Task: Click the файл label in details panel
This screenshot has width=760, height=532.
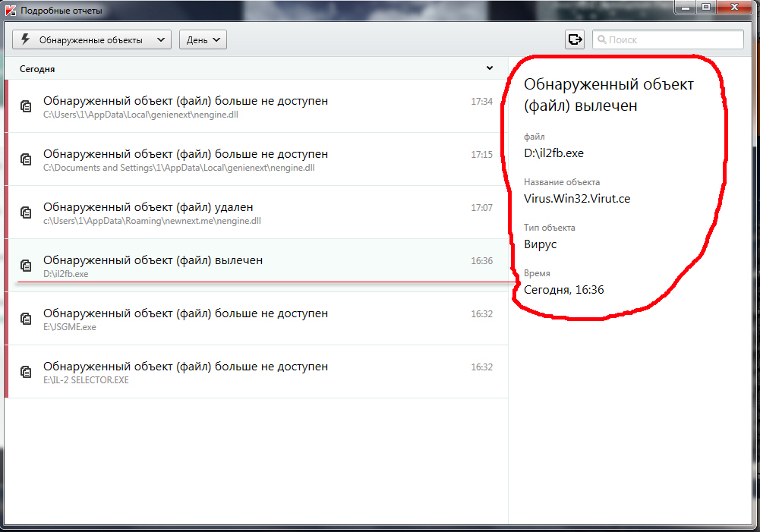Action: tap(535, 137)
